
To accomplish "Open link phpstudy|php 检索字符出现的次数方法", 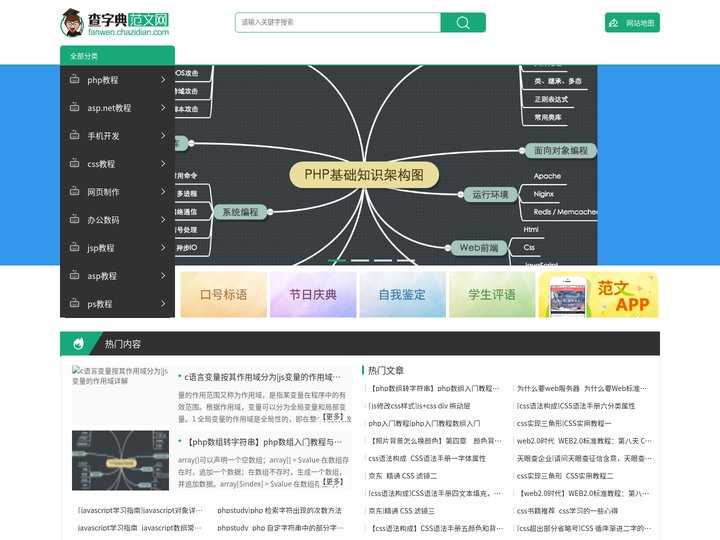I will coord(279,510).
